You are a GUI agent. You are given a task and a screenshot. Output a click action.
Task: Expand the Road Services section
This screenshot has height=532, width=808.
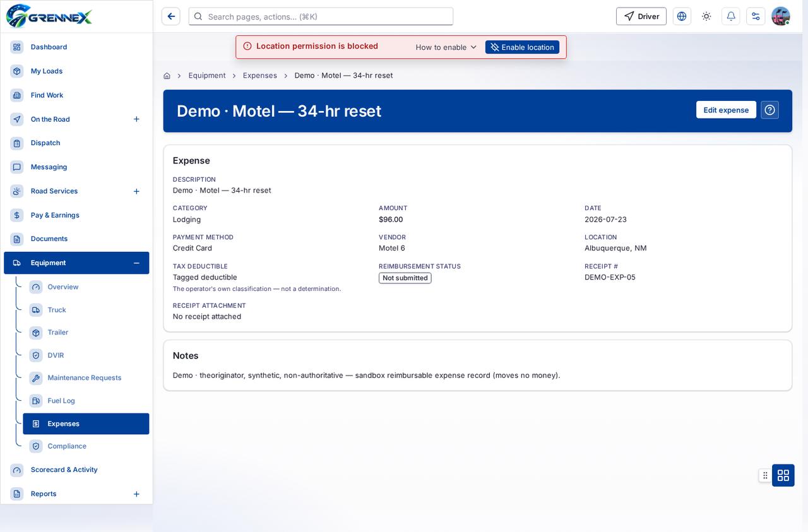pos(136,191)
